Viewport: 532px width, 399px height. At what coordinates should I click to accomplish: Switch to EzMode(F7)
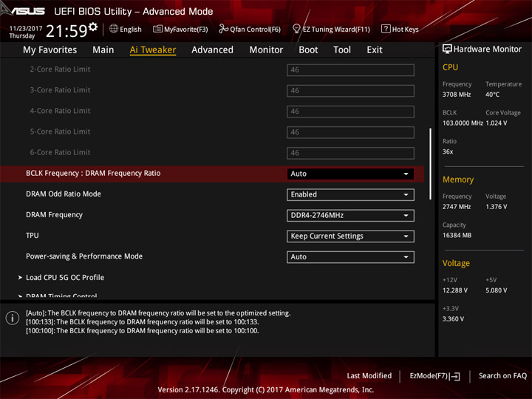[x=434, y=376]
